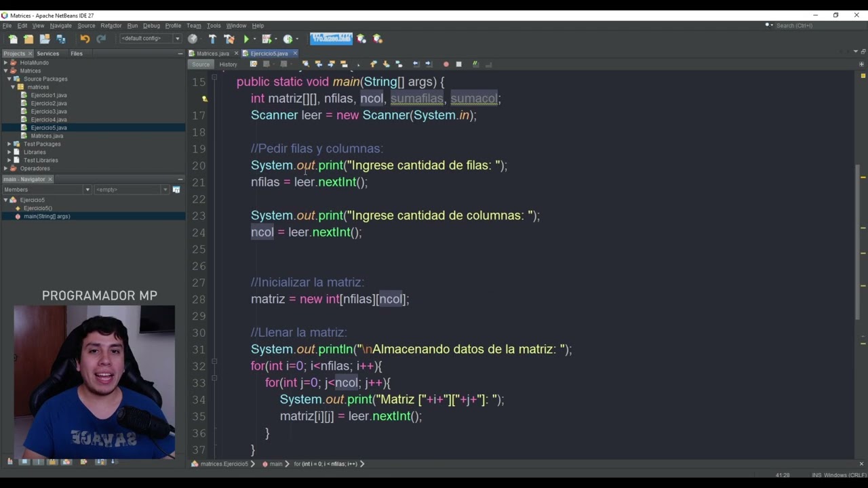Click the hint lightbulb on line 16
This screenshot has width=868, height=488.
pyautogui.click(x=204, y=99)
